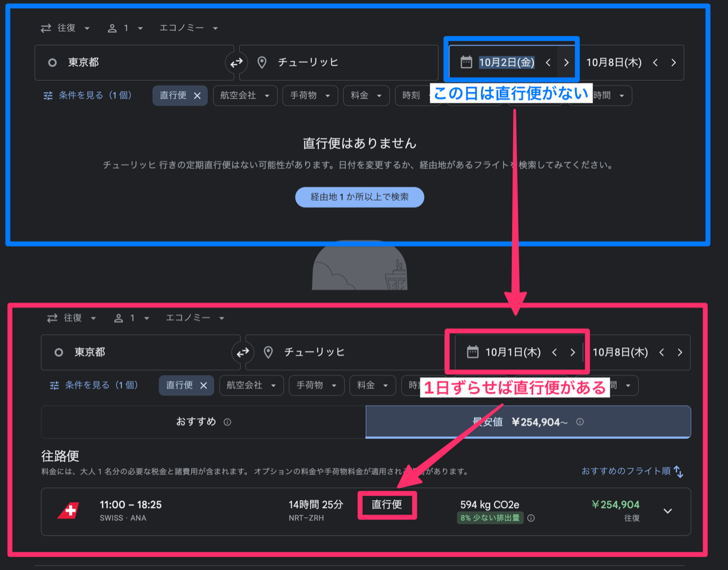This screenshot has width=728, height=570.
Task: Swap origin and destination in 10月2日 search
Action: pyautogui.click(x=235, y=63)
